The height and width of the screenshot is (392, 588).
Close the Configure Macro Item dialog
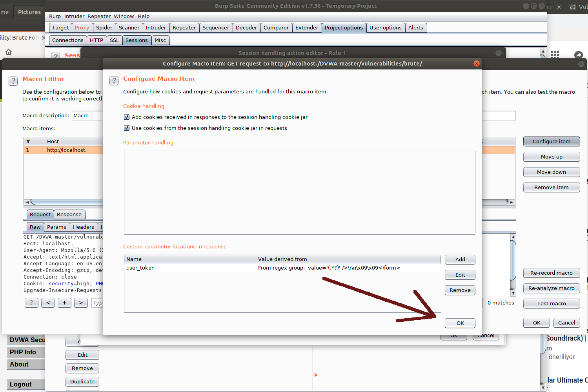[x=477, y=64]
